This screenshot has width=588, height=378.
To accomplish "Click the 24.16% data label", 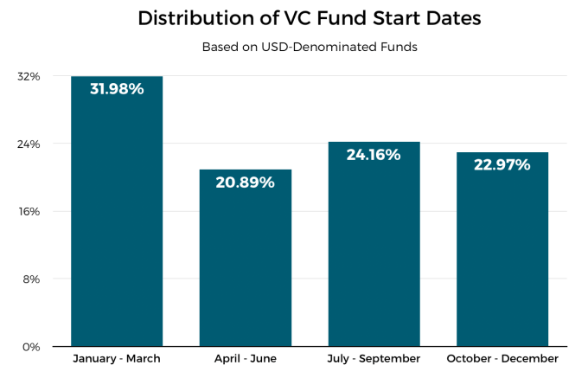I will (x=374, y=155).
